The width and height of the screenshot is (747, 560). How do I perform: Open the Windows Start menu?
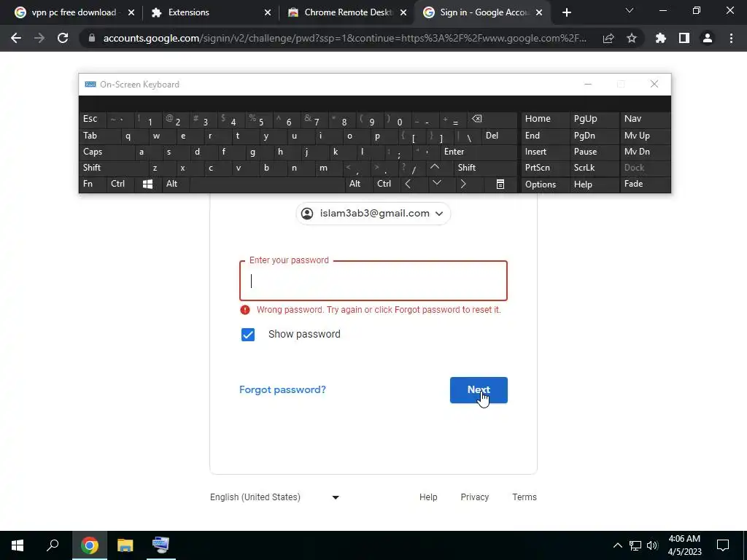pos(18,545)
